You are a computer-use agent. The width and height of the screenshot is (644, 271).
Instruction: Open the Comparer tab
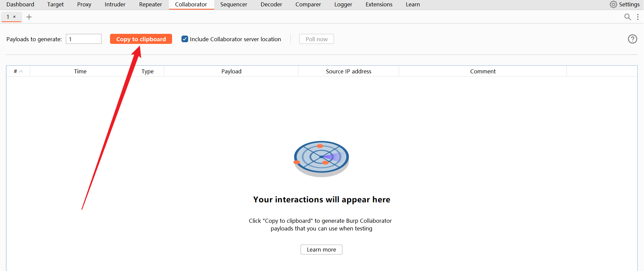pyautogui.click(x=308, y=4)
